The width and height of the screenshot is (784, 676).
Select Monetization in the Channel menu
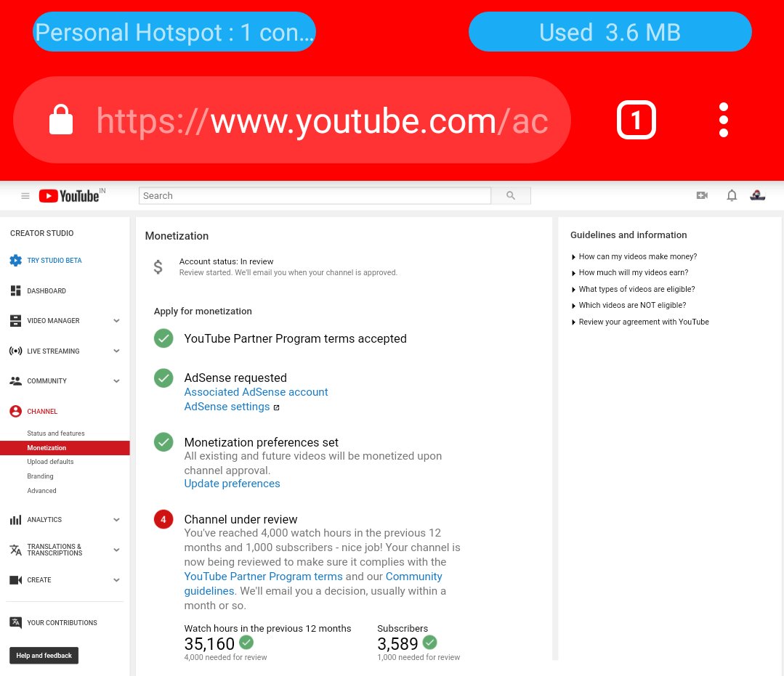[x=65, y=448]
